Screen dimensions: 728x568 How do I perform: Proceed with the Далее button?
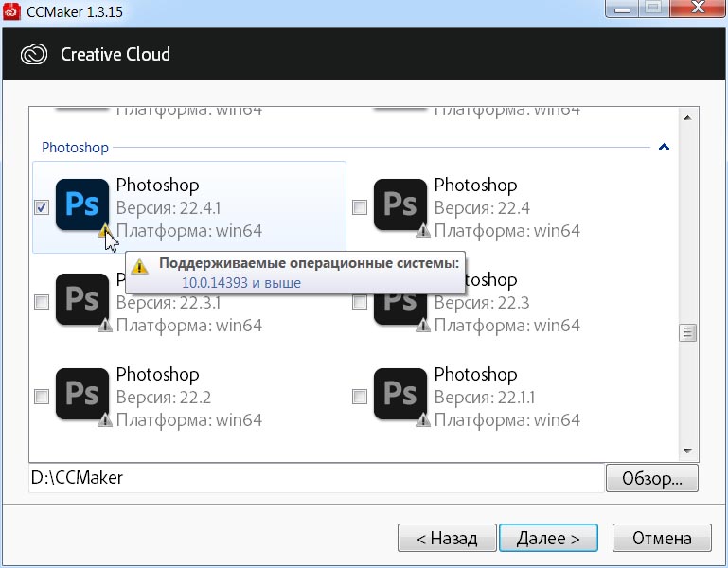[548, 538]
